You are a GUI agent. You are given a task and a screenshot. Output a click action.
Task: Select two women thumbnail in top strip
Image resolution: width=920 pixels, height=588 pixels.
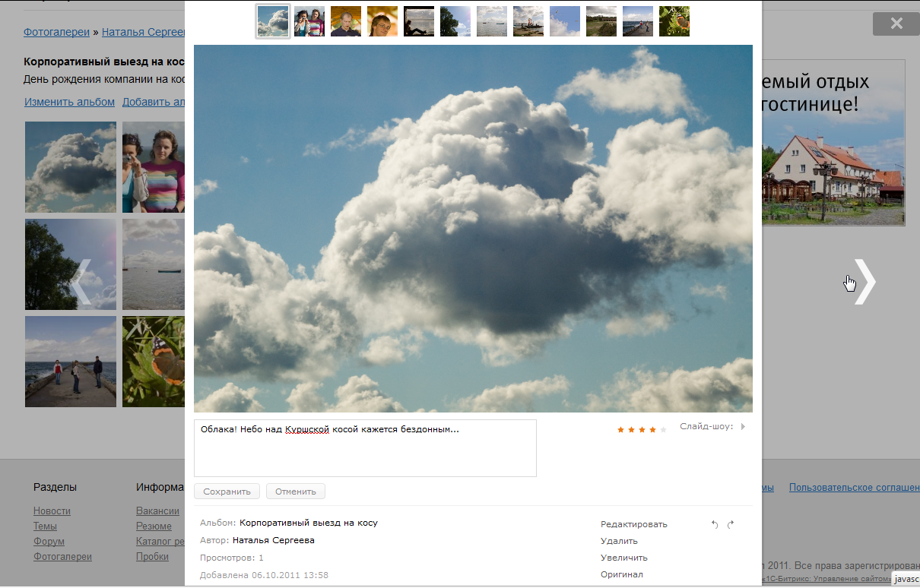coord(309,21)
